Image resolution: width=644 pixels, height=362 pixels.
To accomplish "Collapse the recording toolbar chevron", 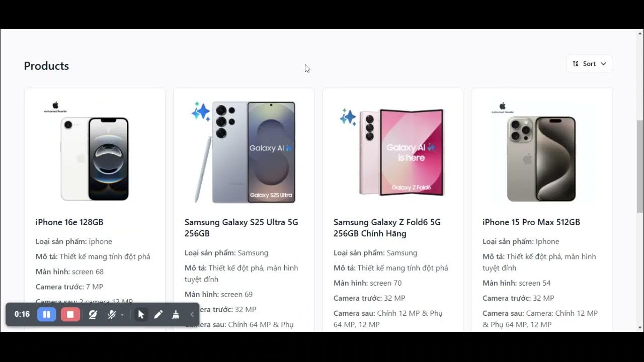I will tap(192, 314).
